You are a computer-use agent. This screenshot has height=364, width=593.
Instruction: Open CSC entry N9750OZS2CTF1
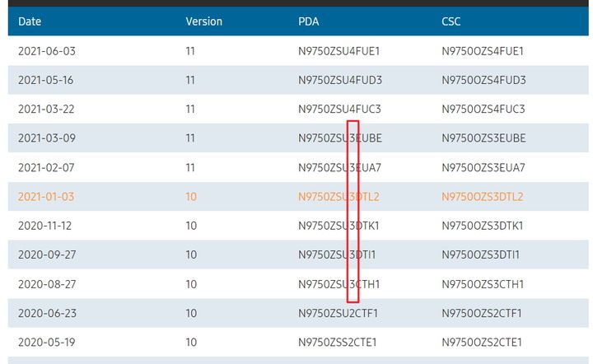(x=482, y=313)
